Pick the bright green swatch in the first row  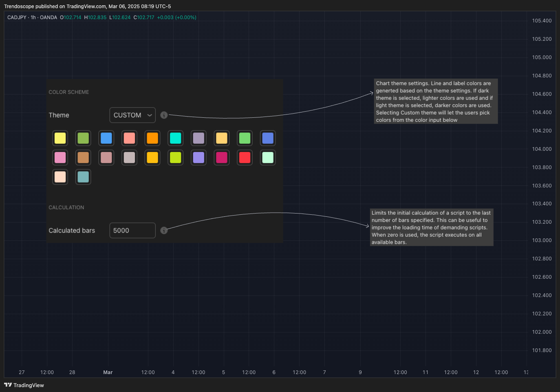point(245,138)
